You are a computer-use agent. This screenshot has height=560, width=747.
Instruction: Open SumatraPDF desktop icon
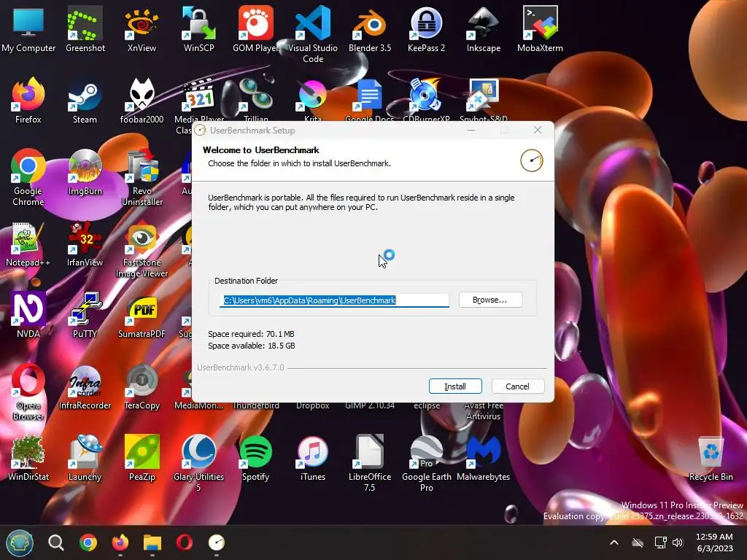click(142, 315)
